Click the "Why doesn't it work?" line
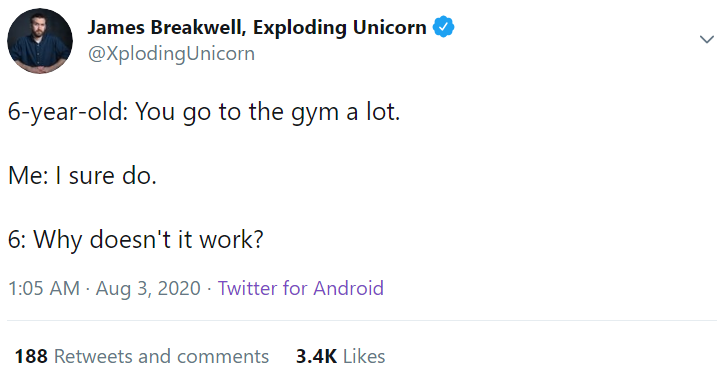726x380 pixels. coord(149,240)
